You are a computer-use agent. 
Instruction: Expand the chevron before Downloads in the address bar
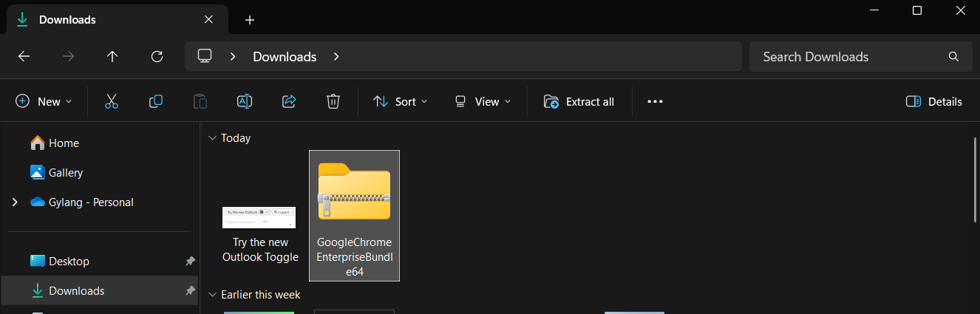coord(233,56)
